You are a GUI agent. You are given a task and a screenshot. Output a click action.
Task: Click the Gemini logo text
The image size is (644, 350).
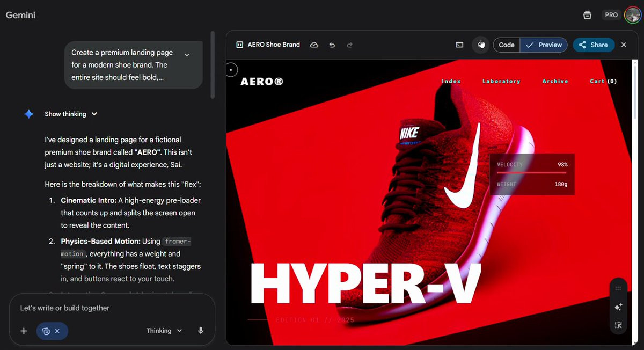point(20,15)
